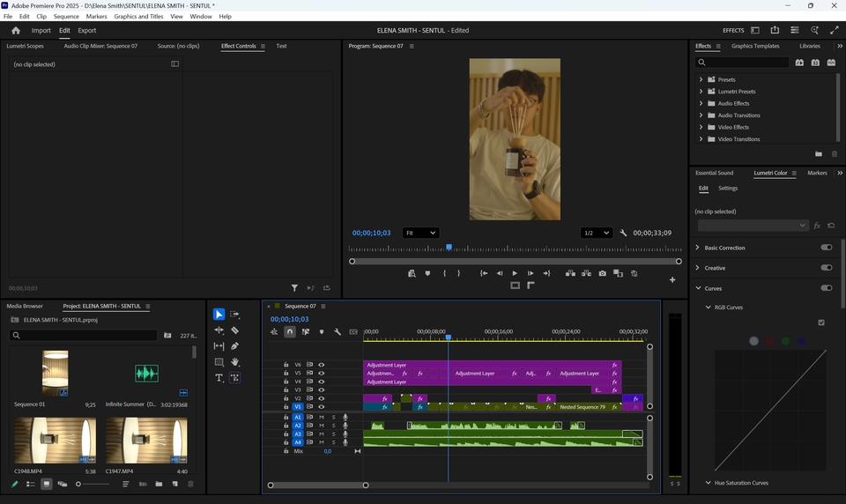Toggle timeline snapping magnet icon
Screen dimensions: 846x504
290,332
